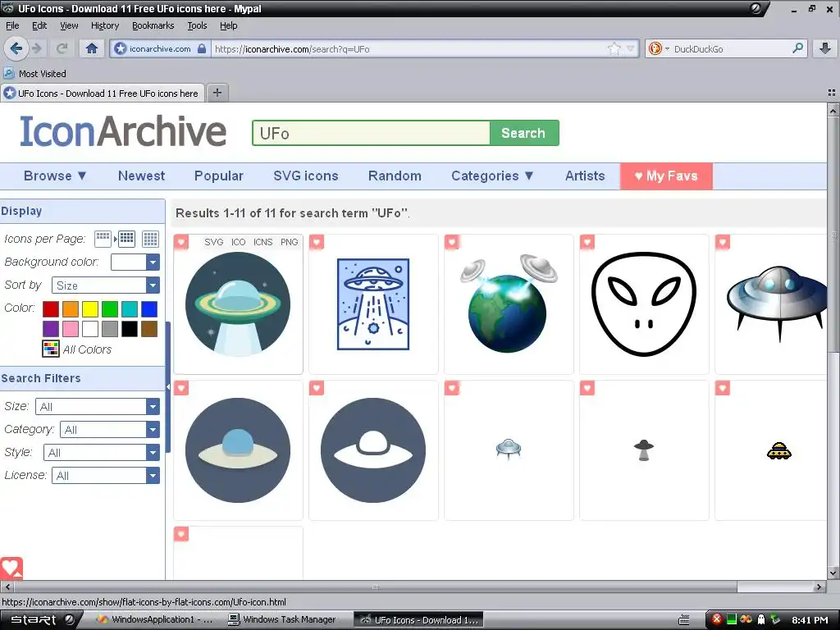Favorite the alien head icon via heart
Image resolution: width=840 pixels, height=630 pixels.
coord(587,242)
